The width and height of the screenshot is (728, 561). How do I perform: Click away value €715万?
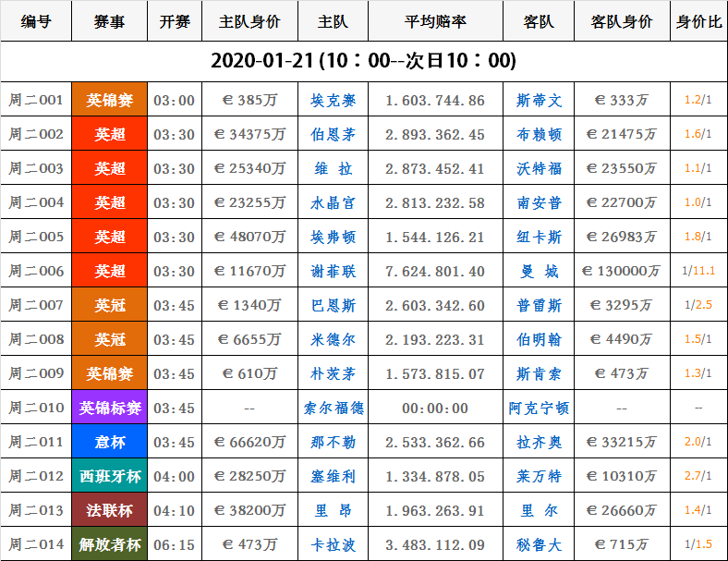pos(622,544)
